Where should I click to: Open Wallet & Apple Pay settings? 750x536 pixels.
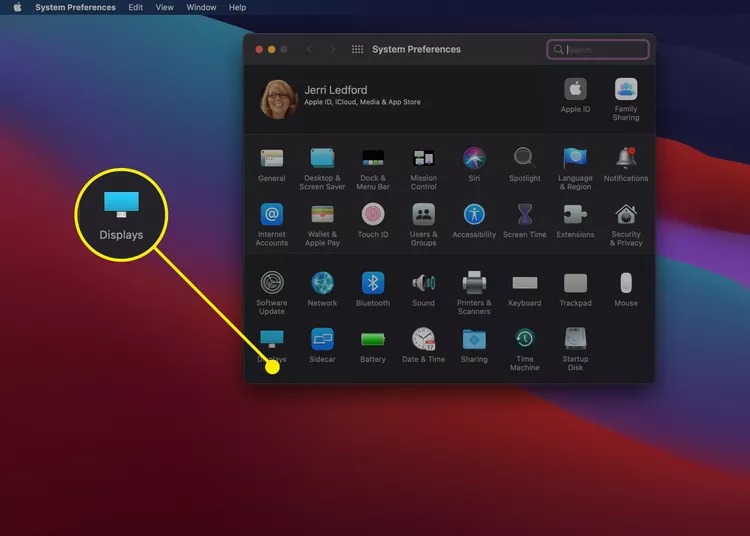coord(322,225)
